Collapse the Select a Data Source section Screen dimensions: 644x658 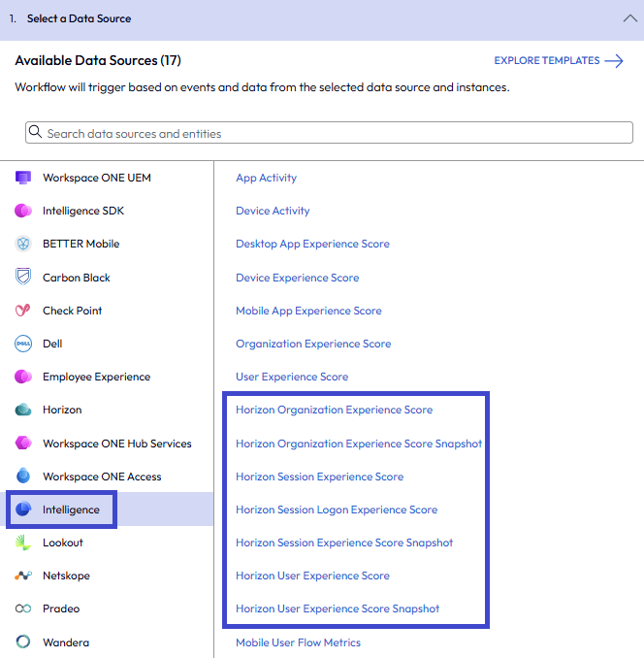(x=629, y=18)
